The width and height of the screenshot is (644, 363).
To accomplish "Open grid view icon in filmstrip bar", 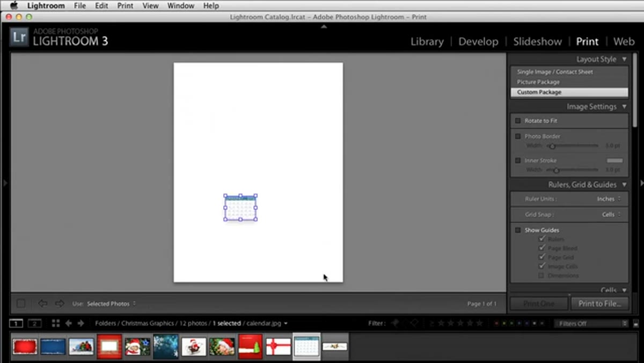I will (56, 323).
